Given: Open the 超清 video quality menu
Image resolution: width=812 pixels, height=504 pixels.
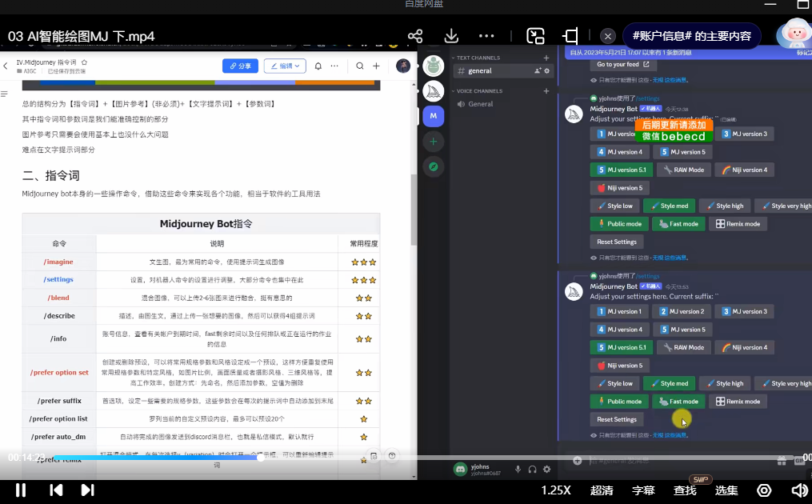Looking at the screenshot, I should click(602, 490).
